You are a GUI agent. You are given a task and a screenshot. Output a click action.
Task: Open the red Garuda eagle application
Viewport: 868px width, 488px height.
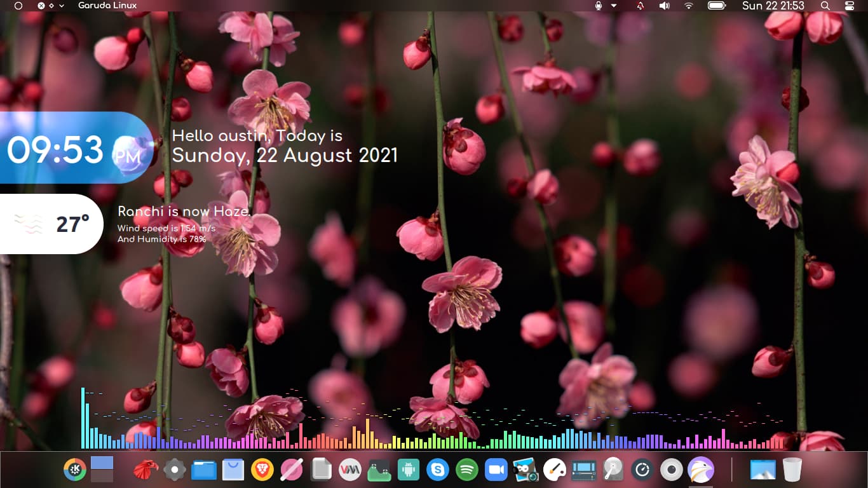click(x=146, y=470)
